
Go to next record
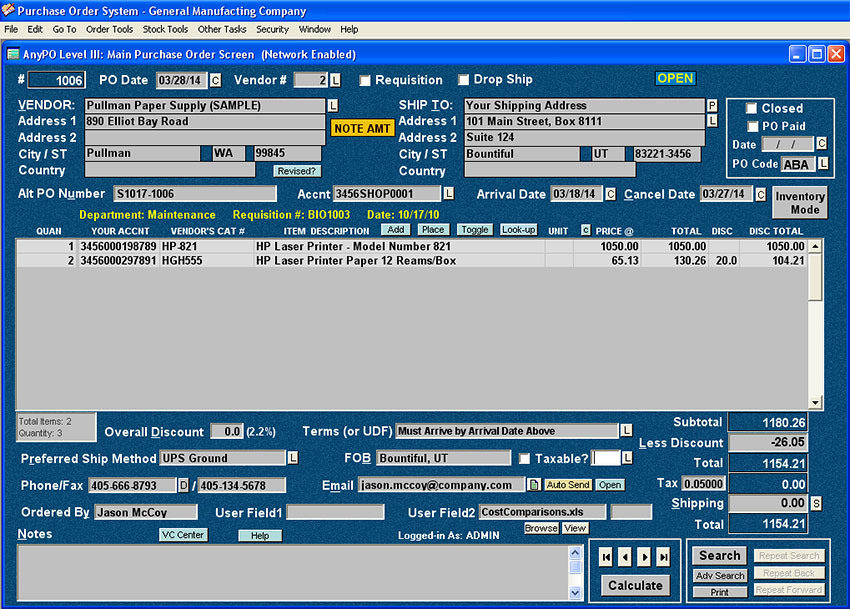pyautogui.click(x=644, y=557)
